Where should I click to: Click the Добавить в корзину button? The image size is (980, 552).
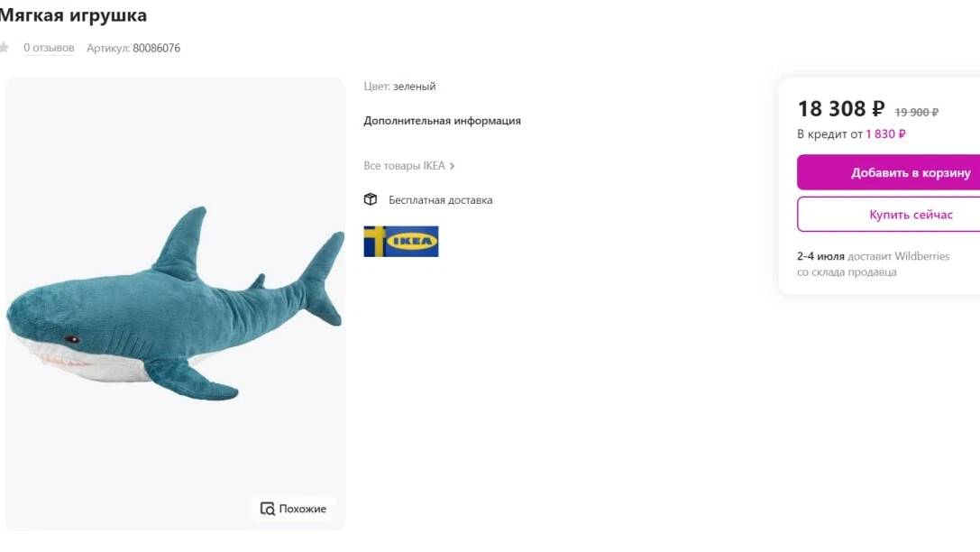click(888, 172)
